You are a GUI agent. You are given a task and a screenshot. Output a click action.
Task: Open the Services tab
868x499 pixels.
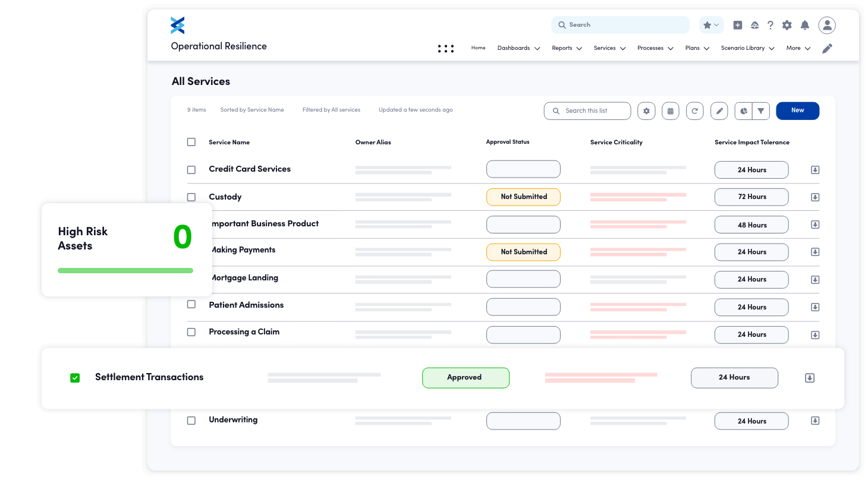pos(605,48)
